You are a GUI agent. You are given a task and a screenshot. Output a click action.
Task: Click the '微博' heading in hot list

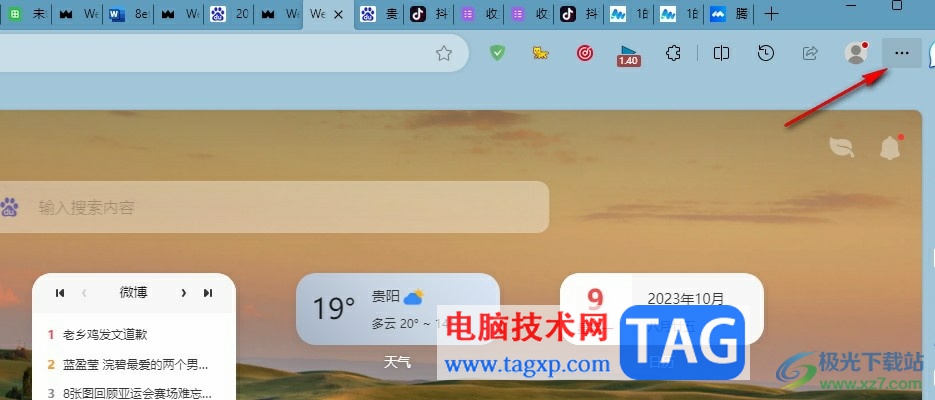[x=134, y=293]
